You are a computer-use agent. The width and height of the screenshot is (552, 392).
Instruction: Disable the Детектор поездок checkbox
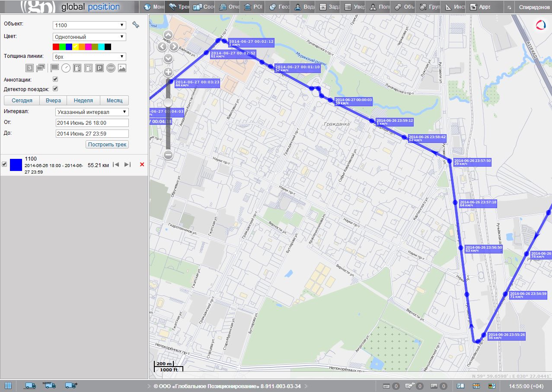click(x=55, y=89)
